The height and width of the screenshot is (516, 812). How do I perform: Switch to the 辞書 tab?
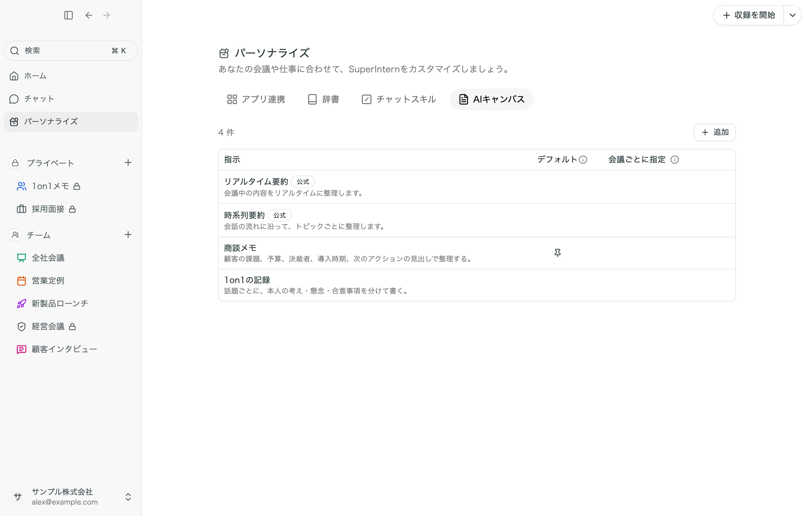[x=324, y=99]
